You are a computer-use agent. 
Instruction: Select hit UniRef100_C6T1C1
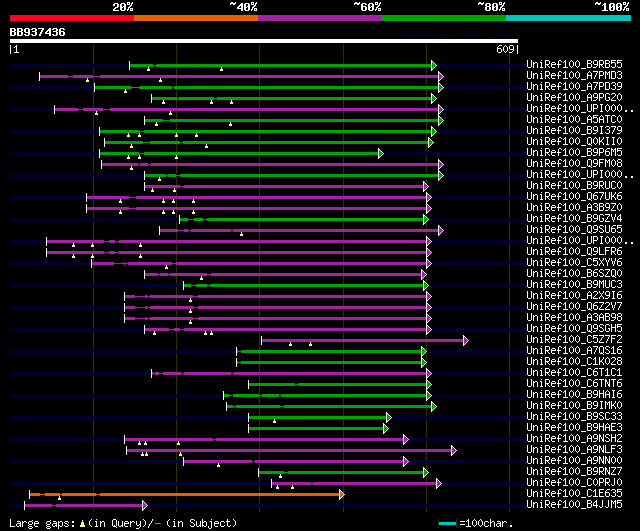[574, 373]
